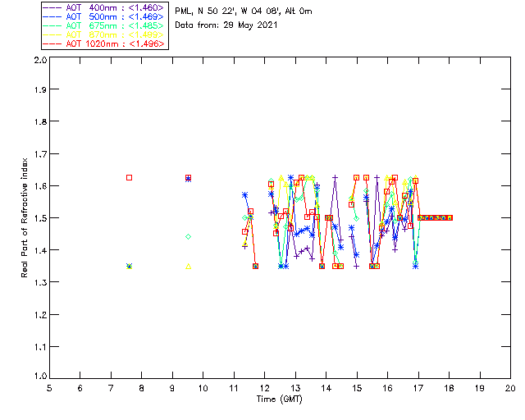
Task: Click the lone green diamond marker near 9.5 GMT
Action: click(188, 237)
